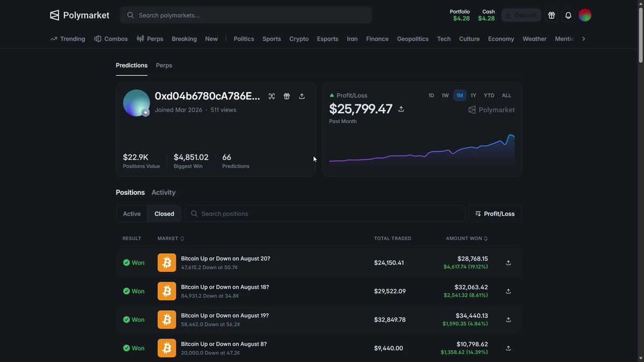This screenshot has width=644, height=362.
Task: Share the August 20 Bitcoin position
Action: pyautogui.click(x=508, y=263)
